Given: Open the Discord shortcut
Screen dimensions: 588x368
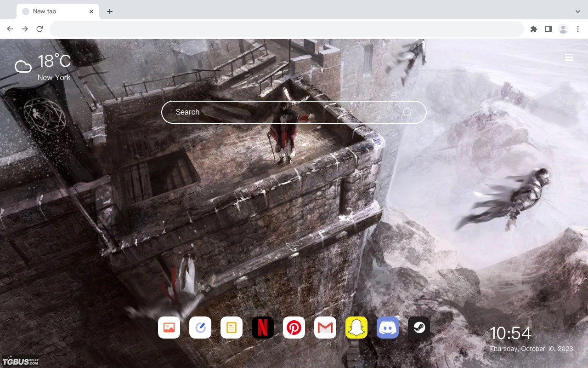Looking at the screenshot, I should [x=388, y=328].
